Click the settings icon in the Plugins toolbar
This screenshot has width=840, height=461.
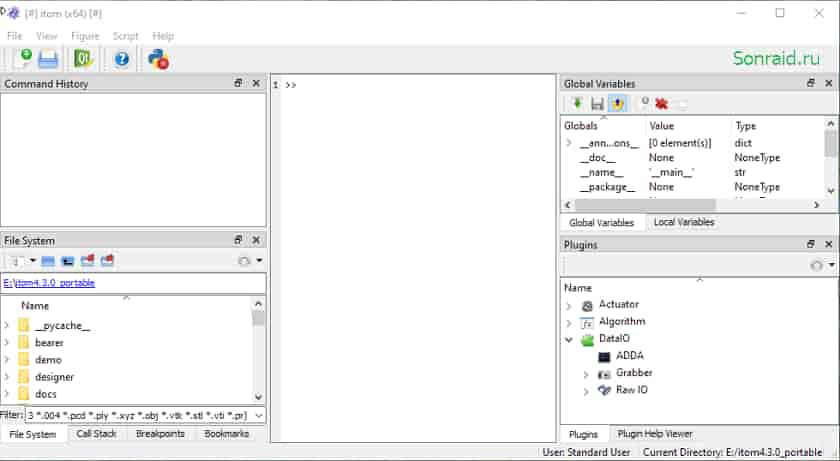pos(816,265)
